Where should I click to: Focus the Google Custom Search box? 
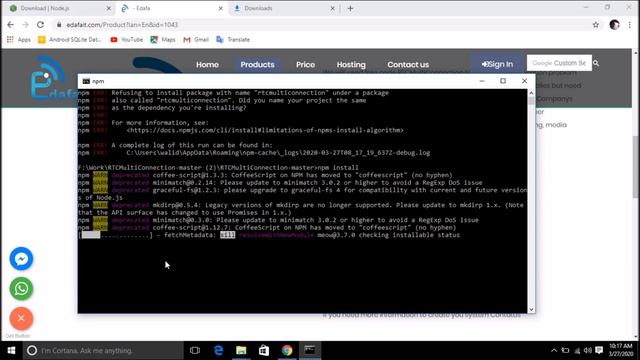pos(559,63)
